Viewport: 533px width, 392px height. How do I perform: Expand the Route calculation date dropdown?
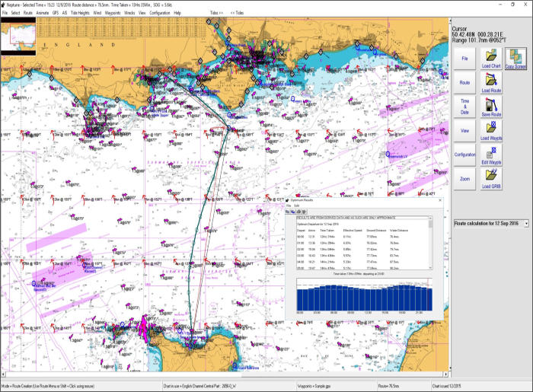click(525, 223)
